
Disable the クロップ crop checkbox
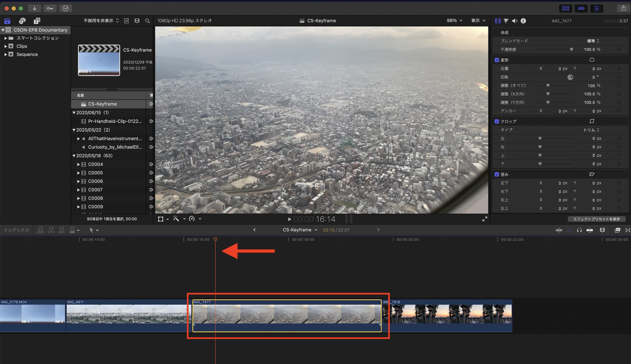(497, 121)
